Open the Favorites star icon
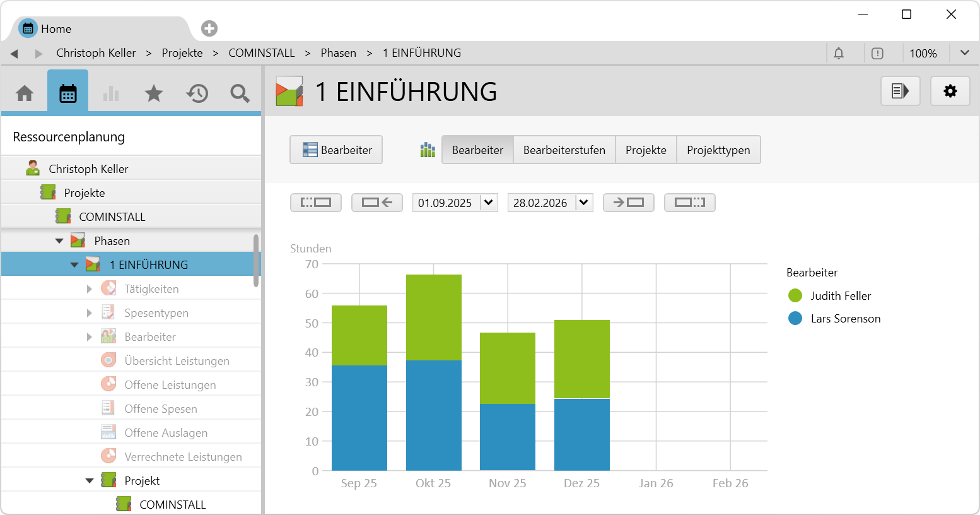Image resolution: width=980 pixels, height=515 pixels. [x=154, y=93]
